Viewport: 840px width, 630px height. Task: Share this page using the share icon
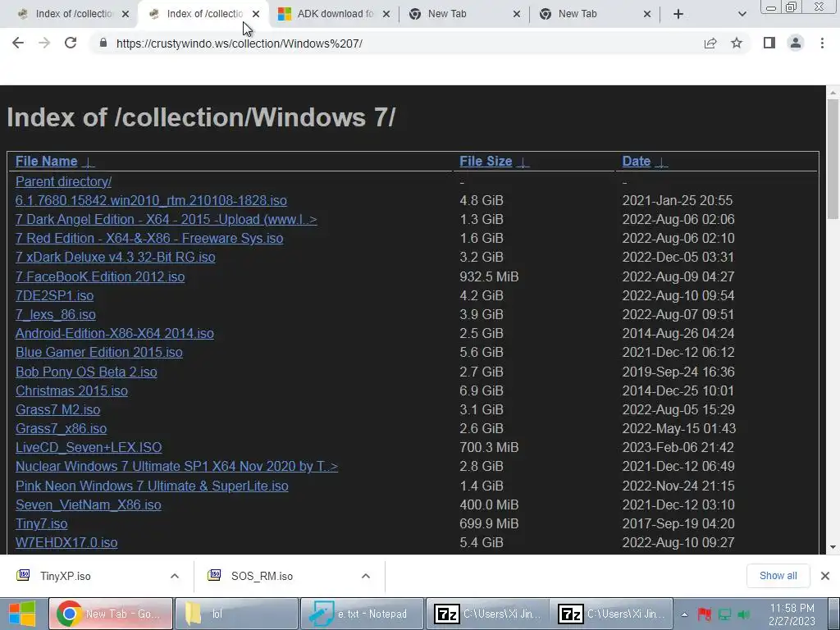[710, 43]
